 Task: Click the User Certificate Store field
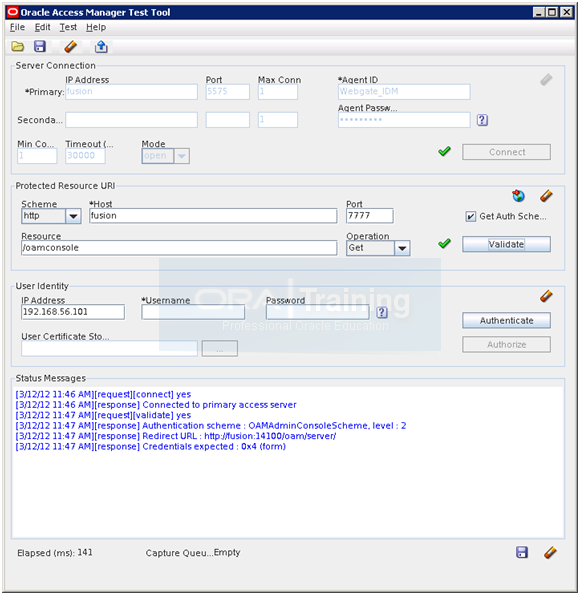109,348
